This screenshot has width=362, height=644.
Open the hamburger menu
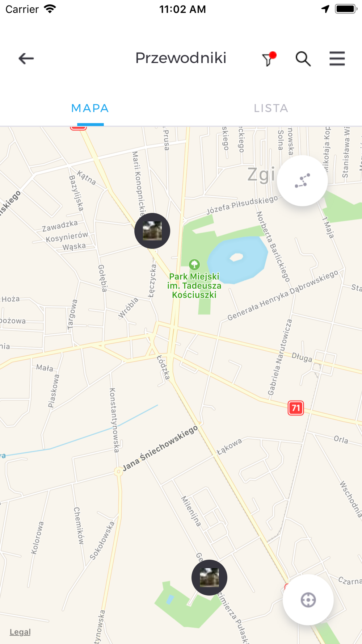tap(337, 58)
